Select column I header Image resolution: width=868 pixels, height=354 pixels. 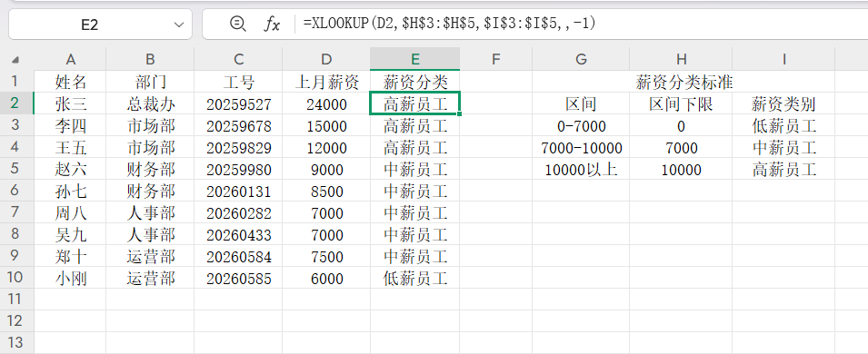(x=783, y=59)
